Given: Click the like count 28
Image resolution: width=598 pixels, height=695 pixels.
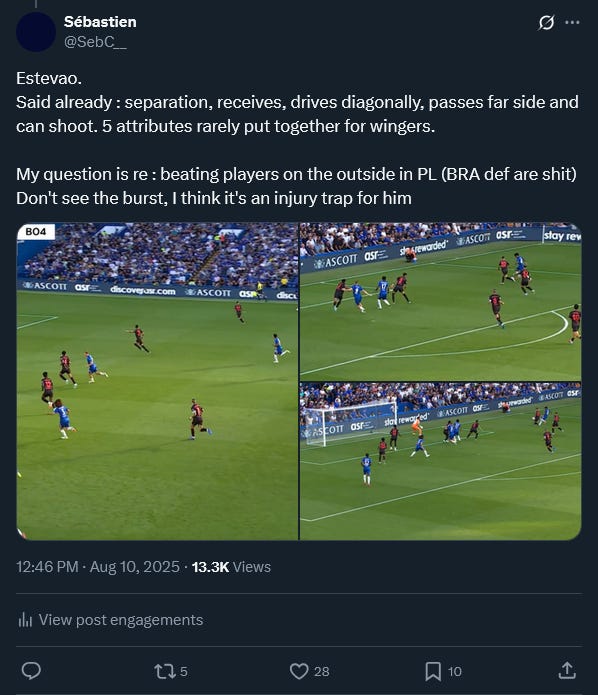Looking at the screenshot, I should [x=322, y=672].
